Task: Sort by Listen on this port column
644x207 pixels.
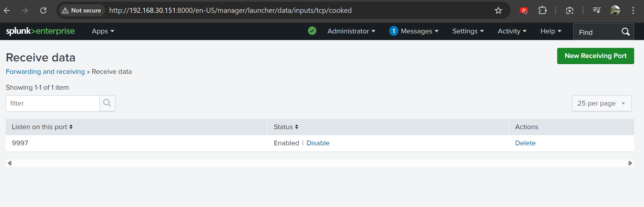Action: click(x=42, y=127)
